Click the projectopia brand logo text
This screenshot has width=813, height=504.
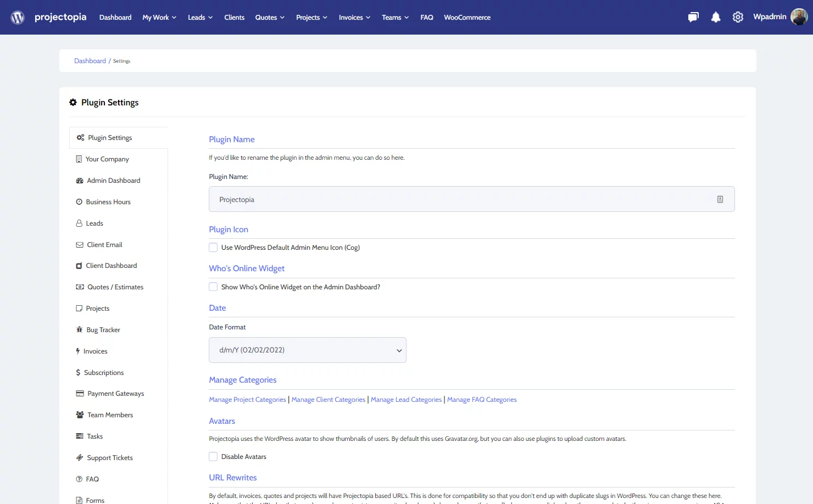pos(60,17)
